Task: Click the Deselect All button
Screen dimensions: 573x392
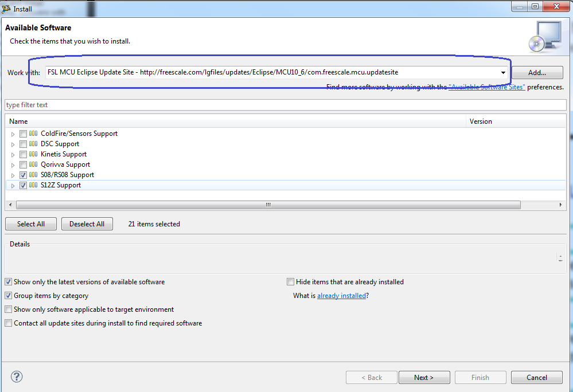Action: (x=87, y=224)
